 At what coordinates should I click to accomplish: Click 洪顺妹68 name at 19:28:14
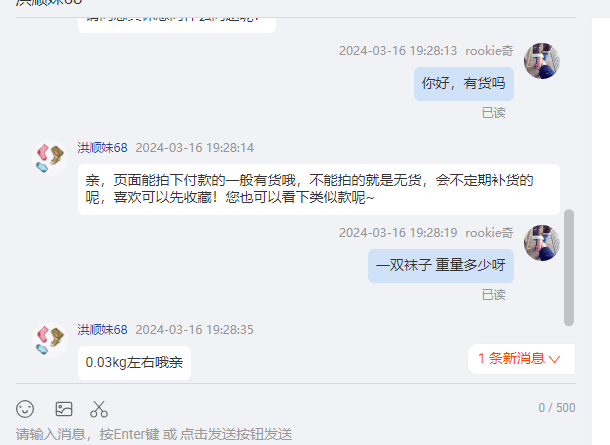point(102,148)
